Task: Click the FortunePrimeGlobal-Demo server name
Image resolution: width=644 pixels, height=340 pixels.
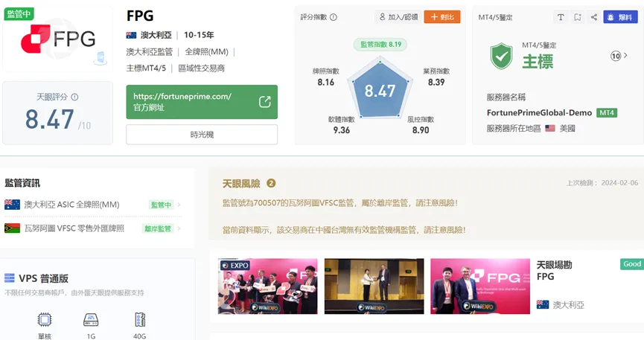Action: point(539,113)
